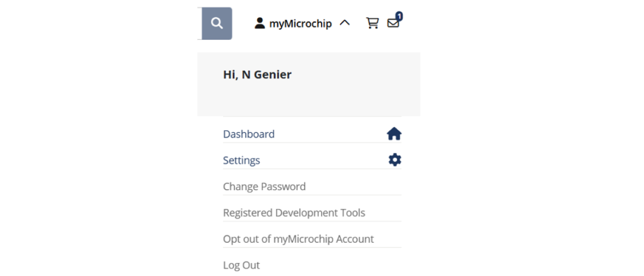Click the notification badge showing 1
This screenshot has height=276, width=644.
[399, 16]
